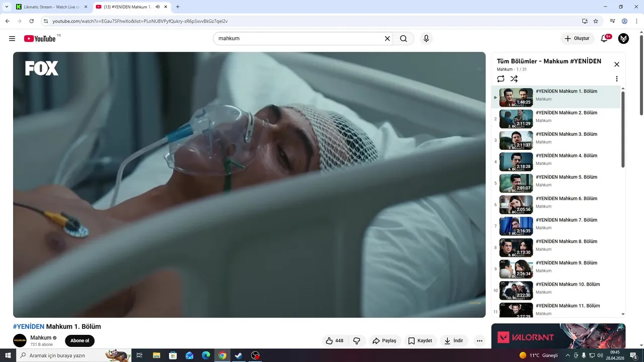The width and height of the screenshot is (644, 362).
Task: Go back in browser history
Action: [x=7, y=21]
